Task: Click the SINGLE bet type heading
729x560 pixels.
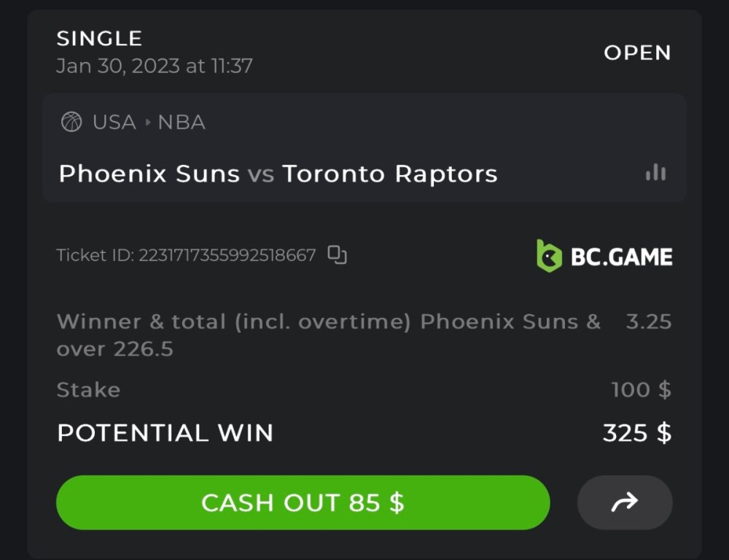Action: (99, 38)
